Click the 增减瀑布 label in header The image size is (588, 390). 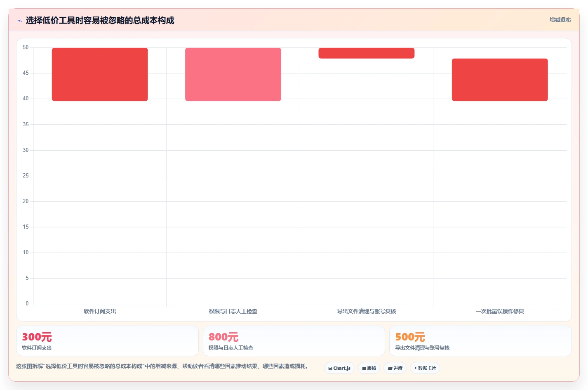click(560, 20)
